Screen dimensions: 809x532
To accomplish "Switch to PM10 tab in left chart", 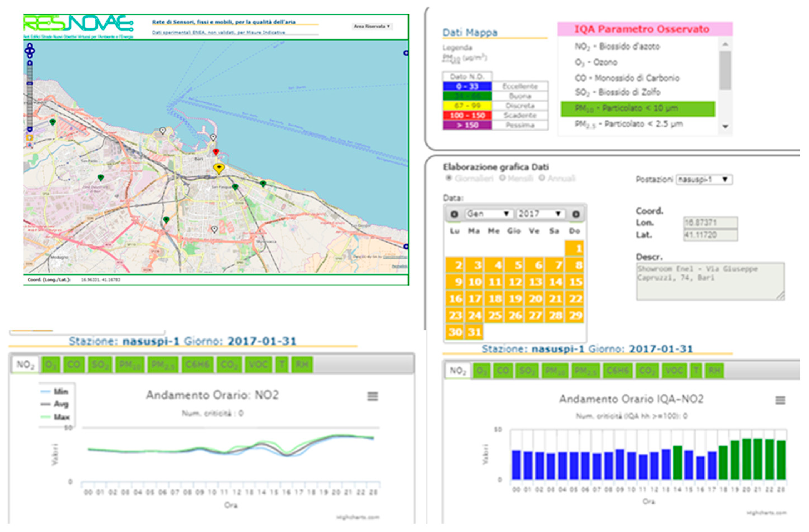I will pos(130,365).
